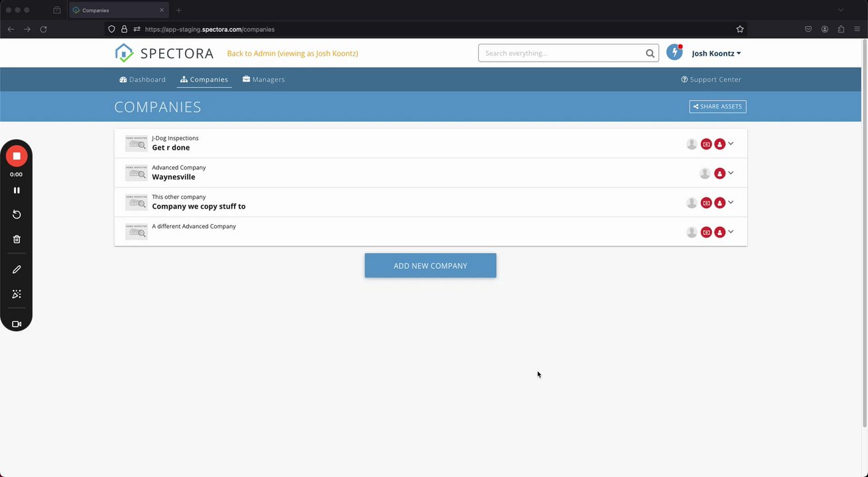Expand the This other company row chevron
This screenshot has height=477, width=868.
point(731,202)
